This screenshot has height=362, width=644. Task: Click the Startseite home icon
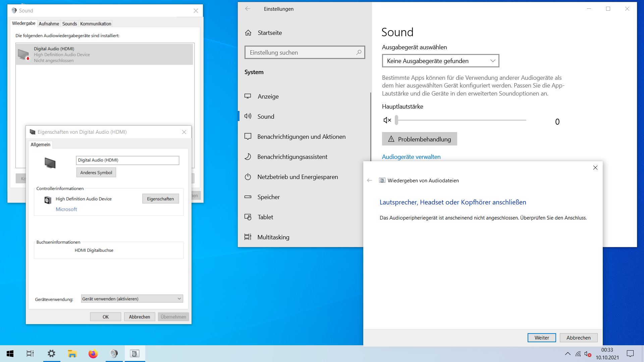click(248, 33)
